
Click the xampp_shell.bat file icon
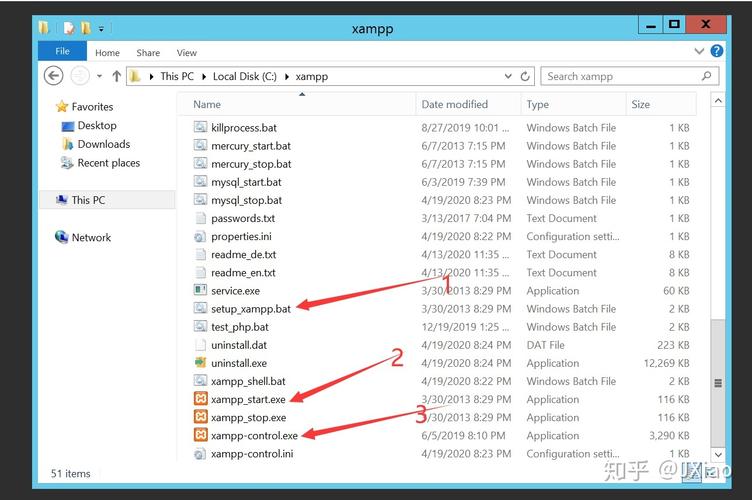tap(200, 381)
